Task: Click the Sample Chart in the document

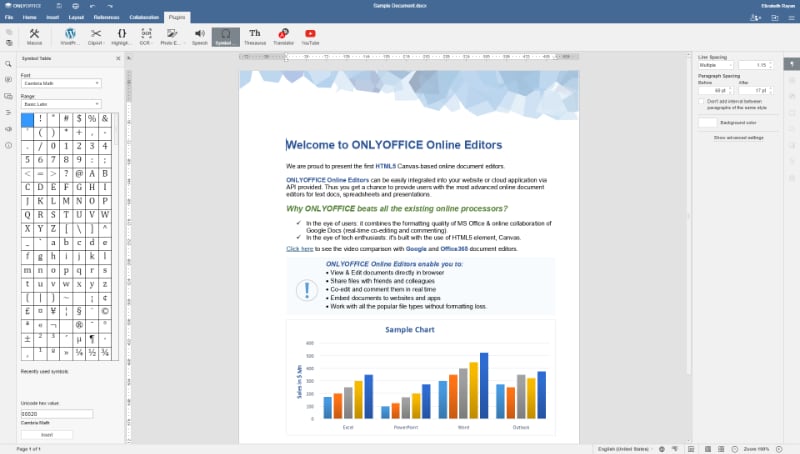Action: 420,377
